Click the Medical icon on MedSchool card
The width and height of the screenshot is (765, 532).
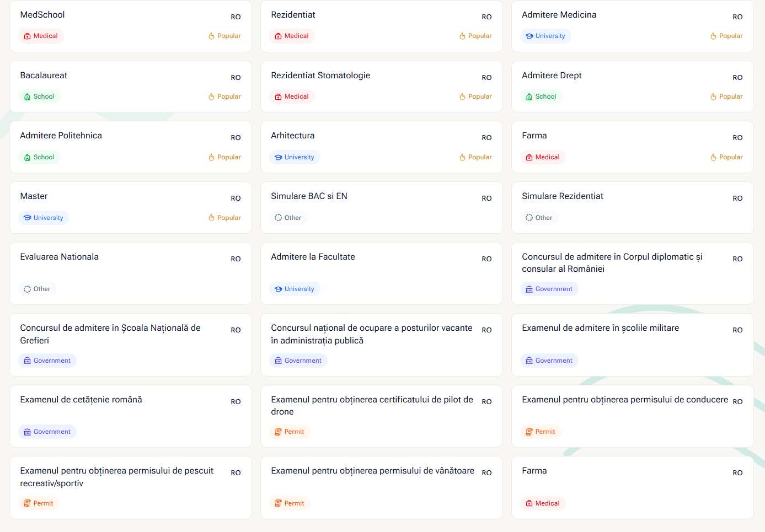pos(27,36)
